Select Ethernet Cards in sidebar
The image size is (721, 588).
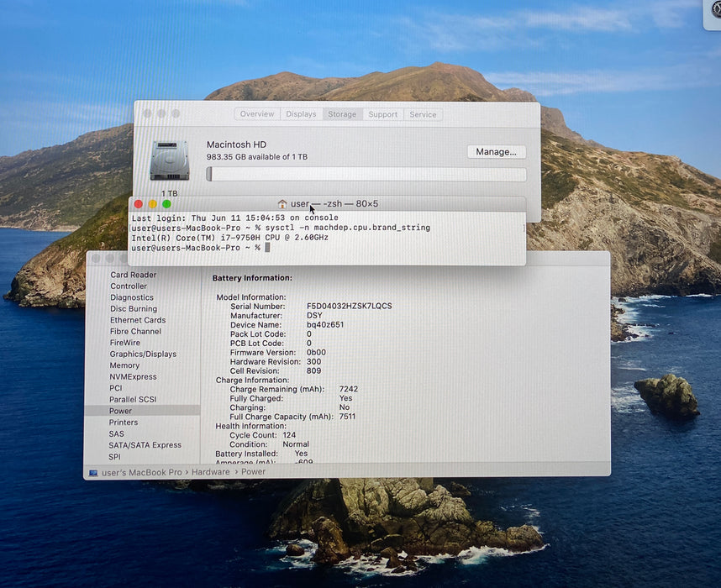[138, 320]
